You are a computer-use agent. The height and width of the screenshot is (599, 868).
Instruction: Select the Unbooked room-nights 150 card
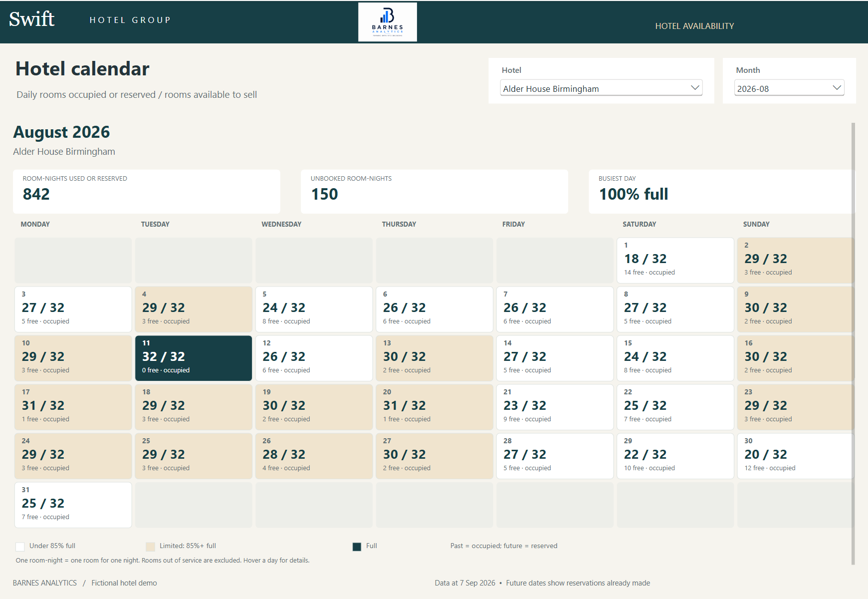pyautogui.click(x=434, y=192)
